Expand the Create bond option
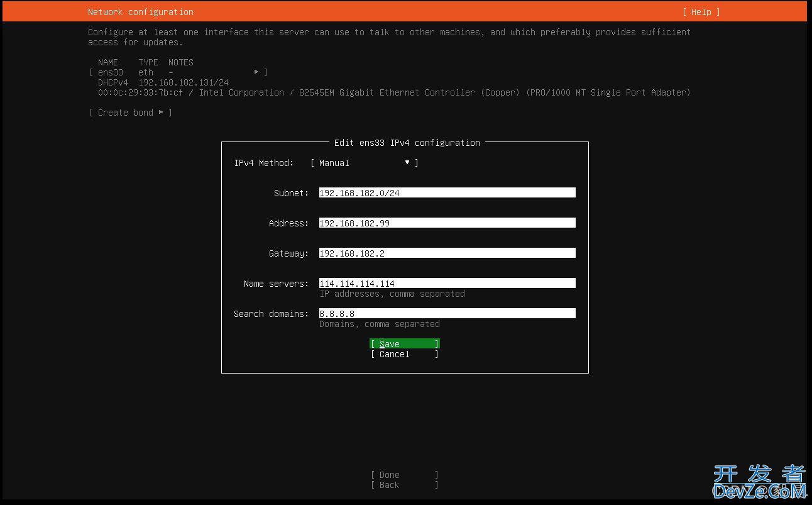 pyautogui.click(x=130, y=113)
